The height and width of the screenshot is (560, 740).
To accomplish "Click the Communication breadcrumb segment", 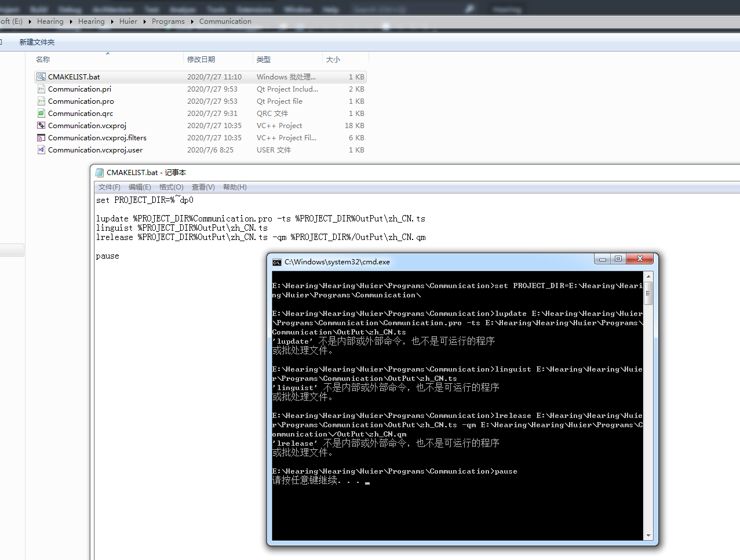I will click(x=225, y=21).
